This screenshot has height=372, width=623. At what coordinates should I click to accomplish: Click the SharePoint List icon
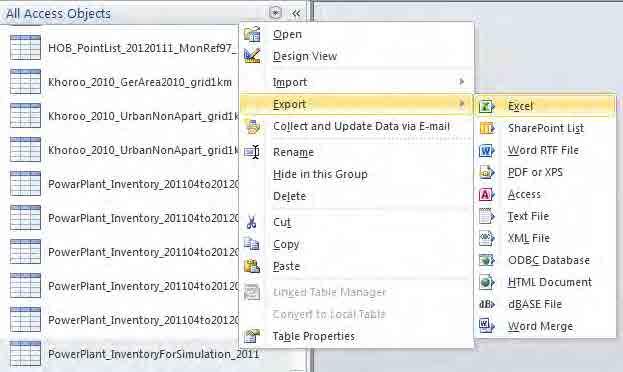tap(487, 128)
